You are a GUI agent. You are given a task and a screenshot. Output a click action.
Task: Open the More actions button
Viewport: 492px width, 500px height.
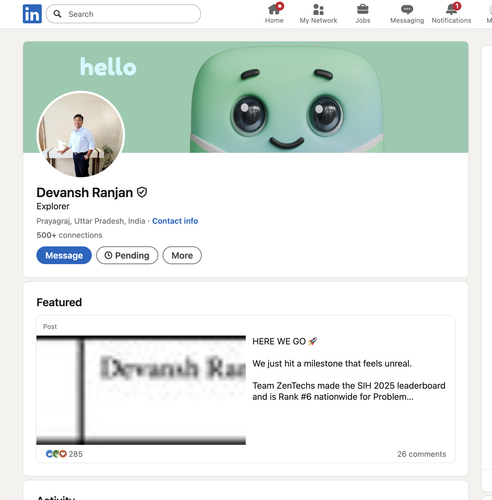pyautogui.click(x=182, y=255)
